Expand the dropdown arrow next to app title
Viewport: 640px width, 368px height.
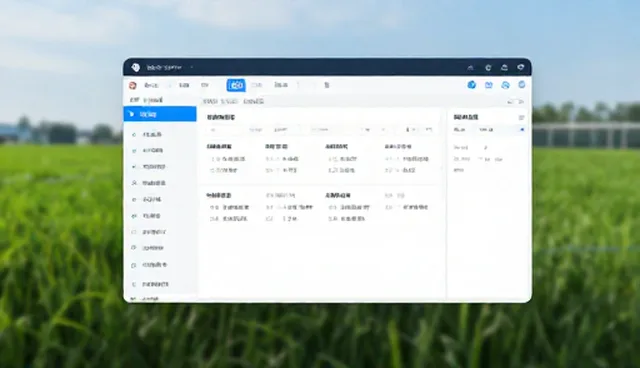click(x=191, y=67)
